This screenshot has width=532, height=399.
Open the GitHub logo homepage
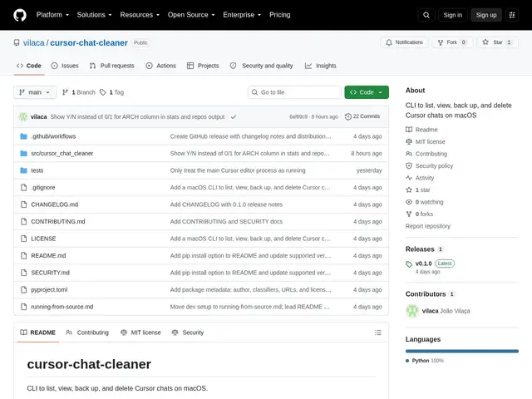tap(20, 15)
